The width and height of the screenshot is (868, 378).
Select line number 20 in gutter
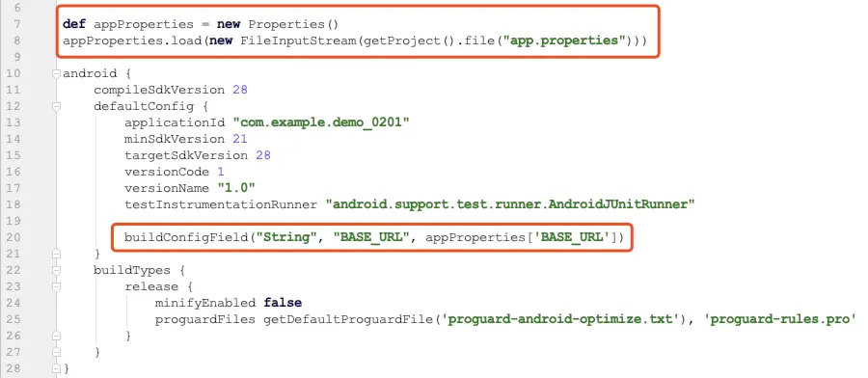coord(13,237)
